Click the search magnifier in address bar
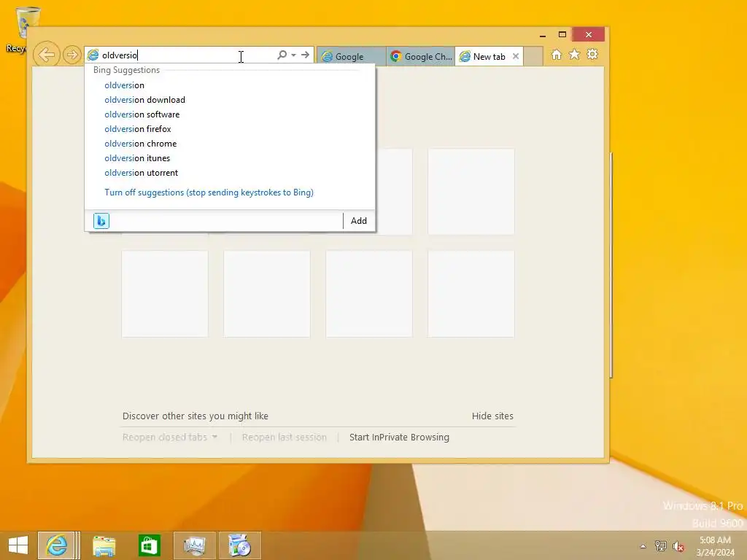 tap(282, 55)
